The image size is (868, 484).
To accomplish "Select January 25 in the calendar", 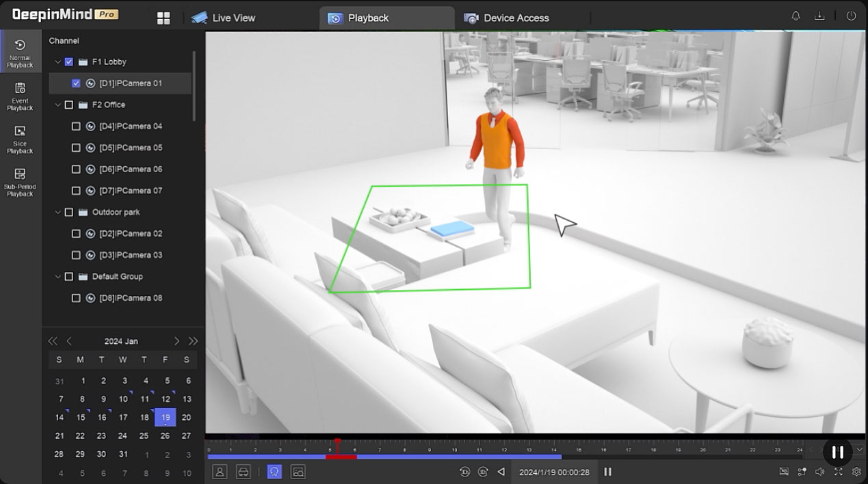I will click(144, 436).
